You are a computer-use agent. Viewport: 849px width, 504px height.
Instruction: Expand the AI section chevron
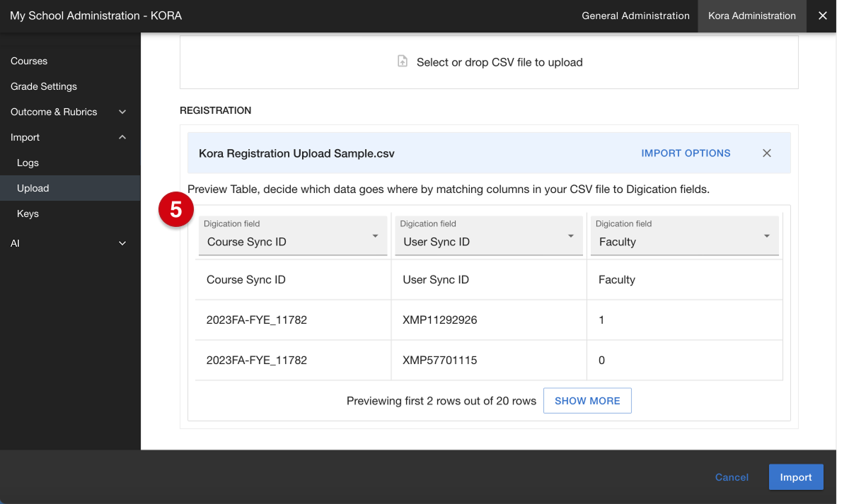point(122,243)
